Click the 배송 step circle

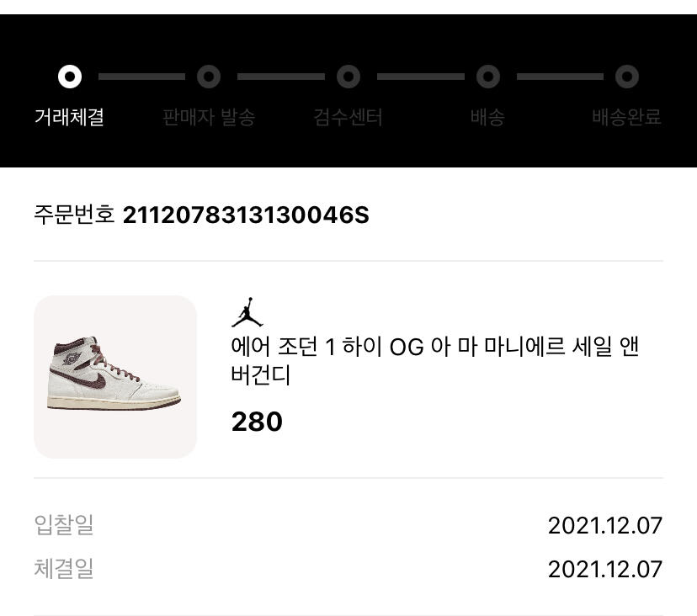(x=488, y=77)
